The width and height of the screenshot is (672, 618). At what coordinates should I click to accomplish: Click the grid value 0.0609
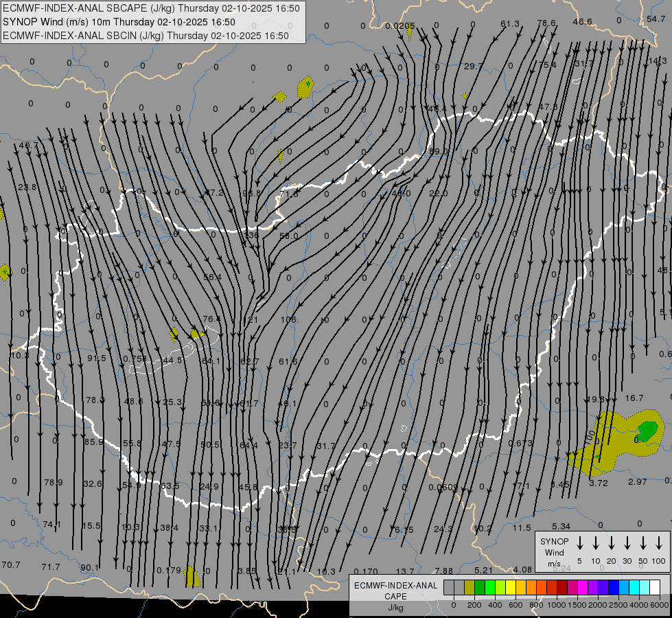(443, 488)
